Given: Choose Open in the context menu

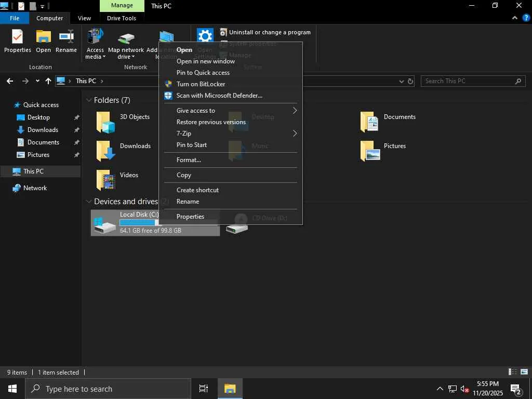Looking at the screenshot, I should 231,50.
